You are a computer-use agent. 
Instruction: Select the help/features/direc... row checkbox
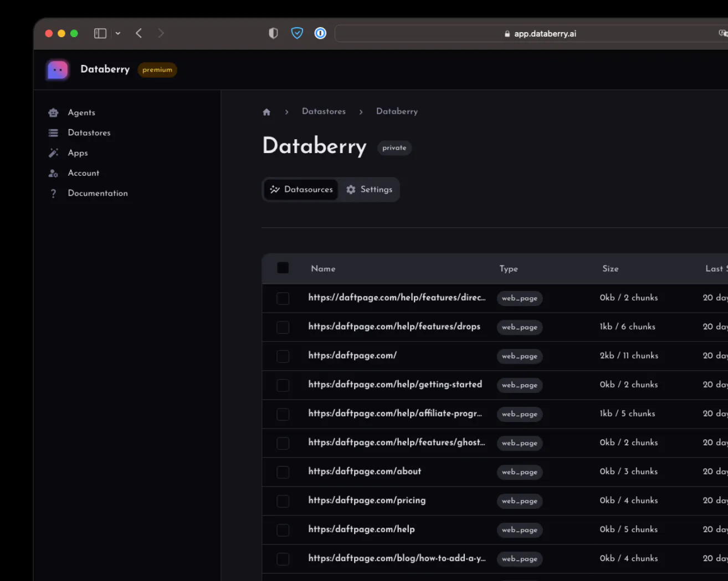tap(283, 298)
